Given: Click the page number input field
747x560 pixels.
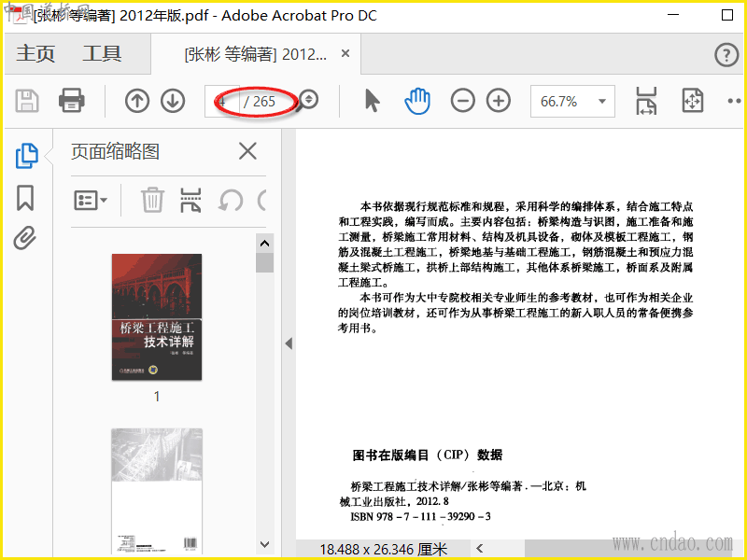Looking at the screenshot, I should click(x=222, y=101).
